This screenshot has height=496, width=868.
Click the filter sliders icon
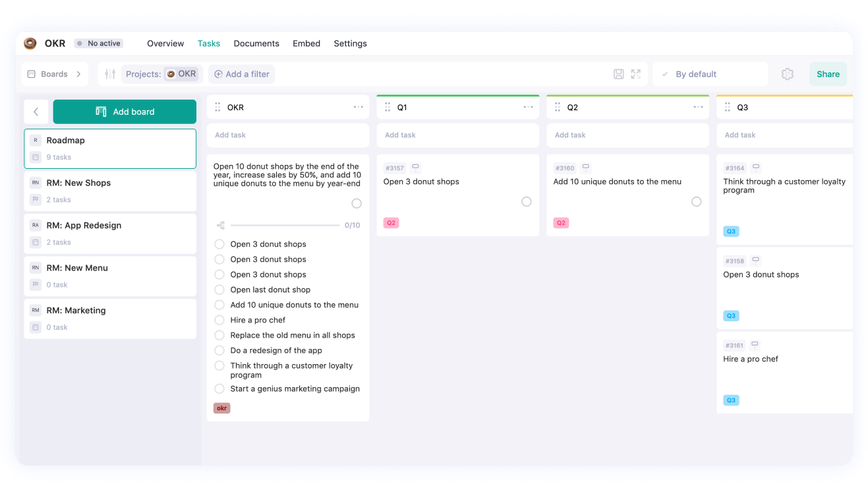point(110,74)
